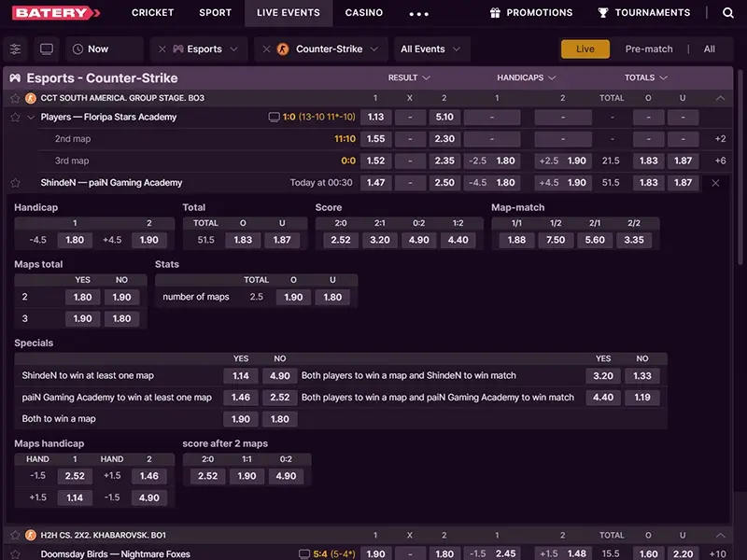
Task: Open the Doomsday Birds match stream monitor icon
Action: coord(304,553)
